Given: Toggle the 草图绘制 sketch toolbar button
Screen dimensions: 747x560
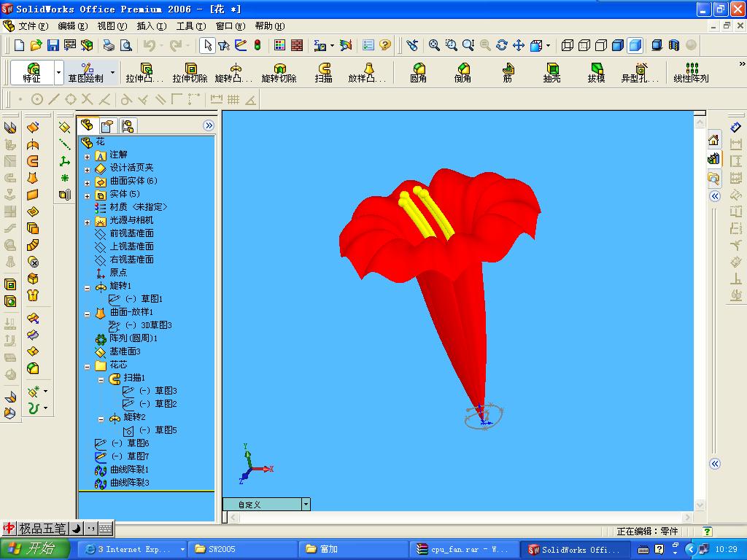Looking at the screenshot, I should pos(86,73).
